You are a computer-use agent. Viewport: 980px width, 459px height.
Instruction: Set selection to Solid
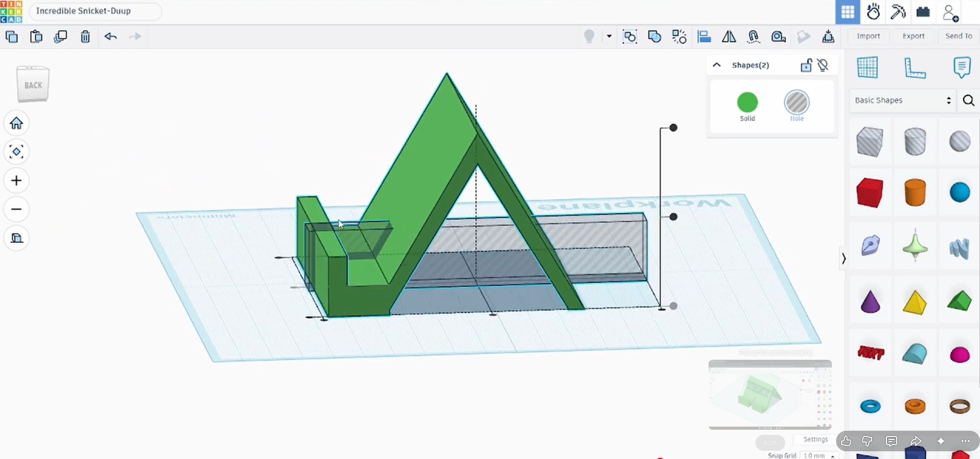[747, 106]
